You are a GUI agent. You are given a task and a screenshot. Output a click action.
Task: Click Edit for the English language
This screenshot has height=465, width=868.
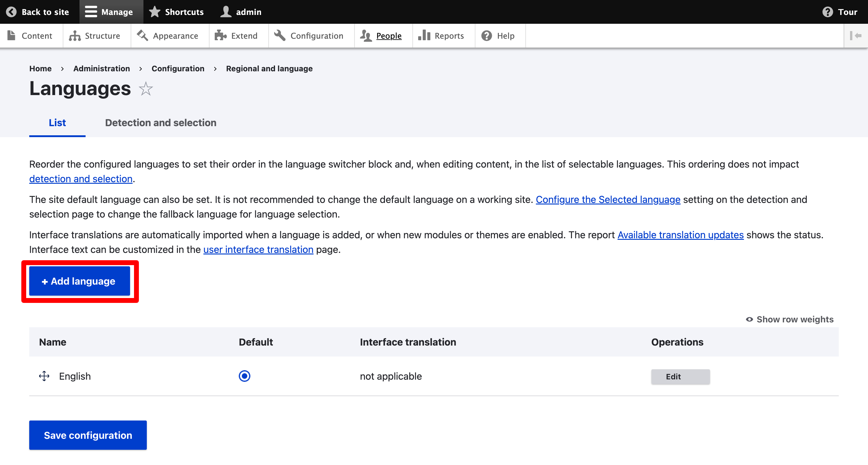(680, 376)
